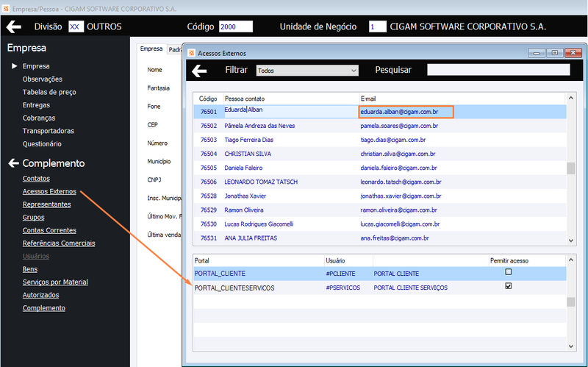588x367 pixels.
Task: Open the Bens link
Action: [x=30, y=269]
